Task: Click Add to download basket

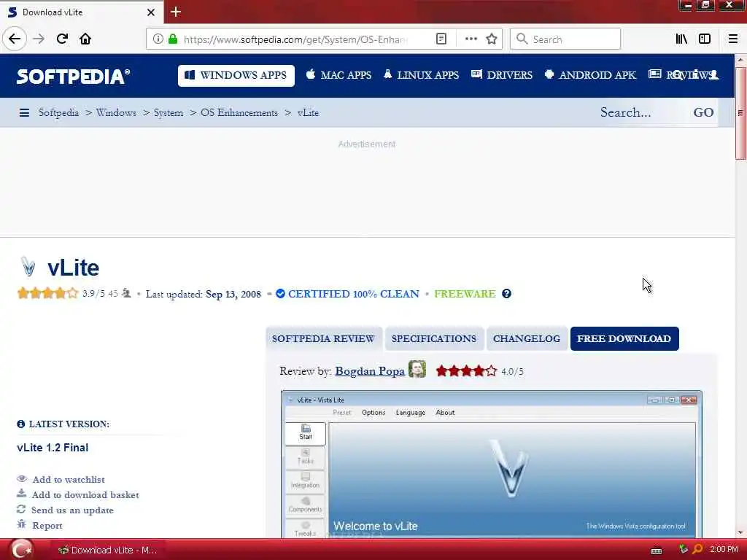Action: (x=85, y=495)
